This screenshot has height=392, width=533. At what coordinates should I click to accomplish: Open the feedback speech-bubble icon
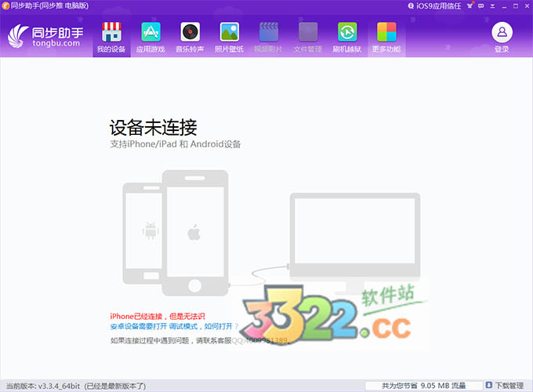[481, 5]
